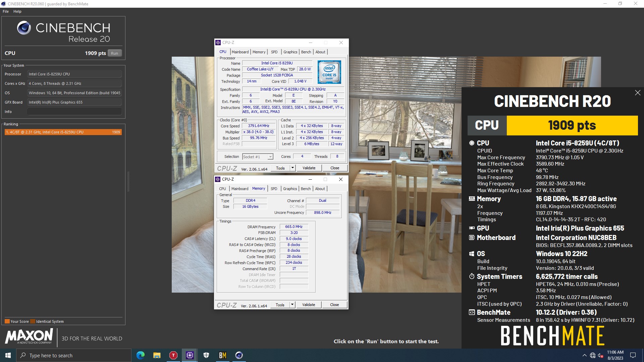Click the OS Windows icon in BenchMate panel
Viewport: 644px width, 362px height.
pyautogui.click(x=472, y=254)
